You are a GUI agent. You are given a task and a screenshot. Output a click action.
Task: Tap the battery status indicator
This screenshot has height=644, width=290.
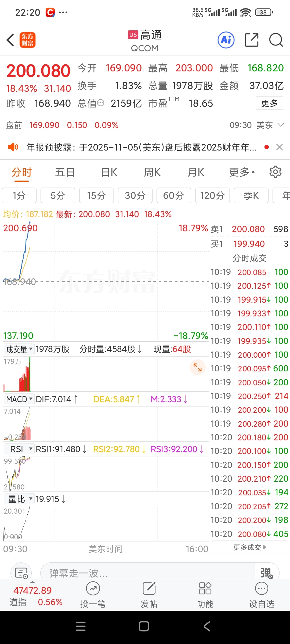[x=264, y=12]
